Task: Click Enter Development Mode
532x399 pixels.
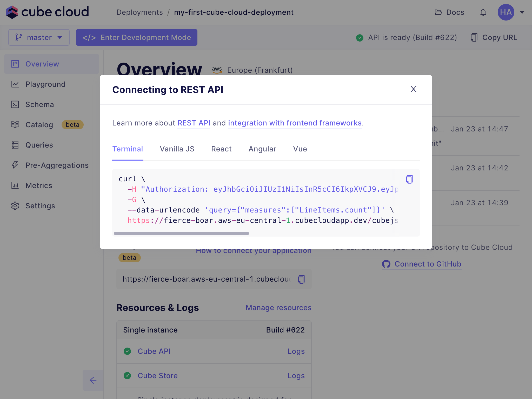Action: [137, 37]
